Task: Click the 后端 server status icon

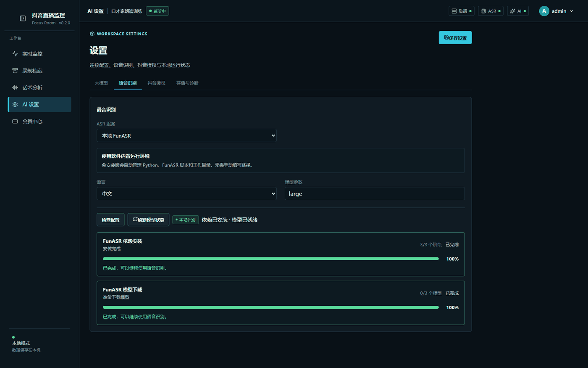Action: (454, 11)
